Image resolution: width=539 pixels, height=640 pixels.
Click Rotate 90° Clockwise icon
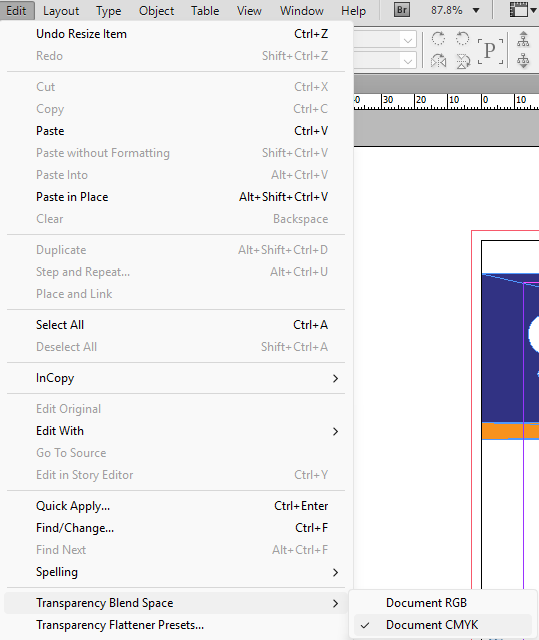438,39
